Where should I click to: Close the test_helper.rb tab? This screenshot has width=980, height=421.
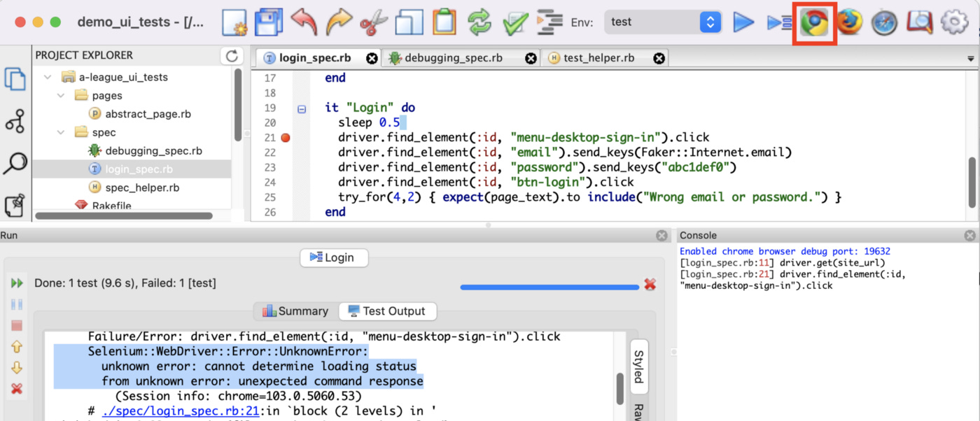[x=659, y=58]
